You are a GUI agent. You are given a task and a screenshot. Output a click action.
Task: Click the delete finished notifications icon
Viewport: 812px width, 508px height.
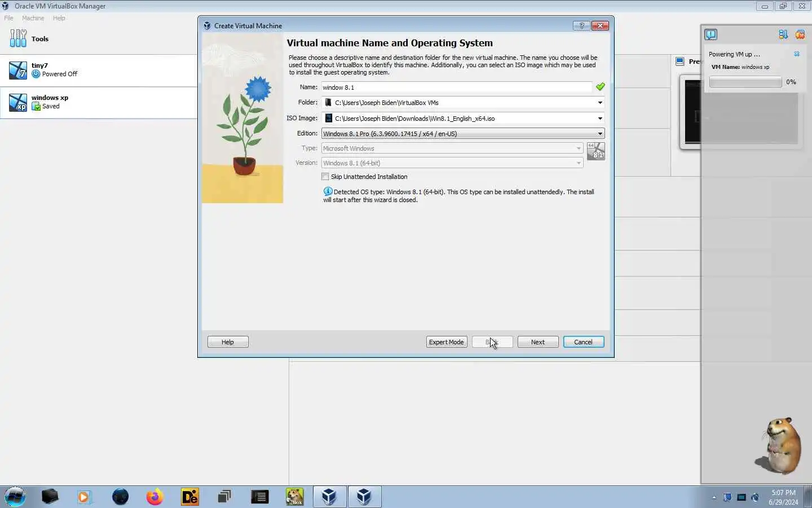(x=800, y=35)
